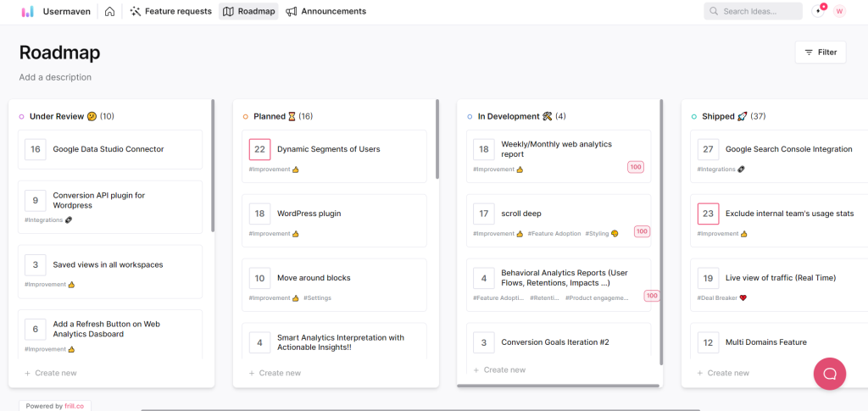This screenshot has height=411, width=868.
Task: Open Behavioral Analytics Reports idea
Action: point(565,278)
